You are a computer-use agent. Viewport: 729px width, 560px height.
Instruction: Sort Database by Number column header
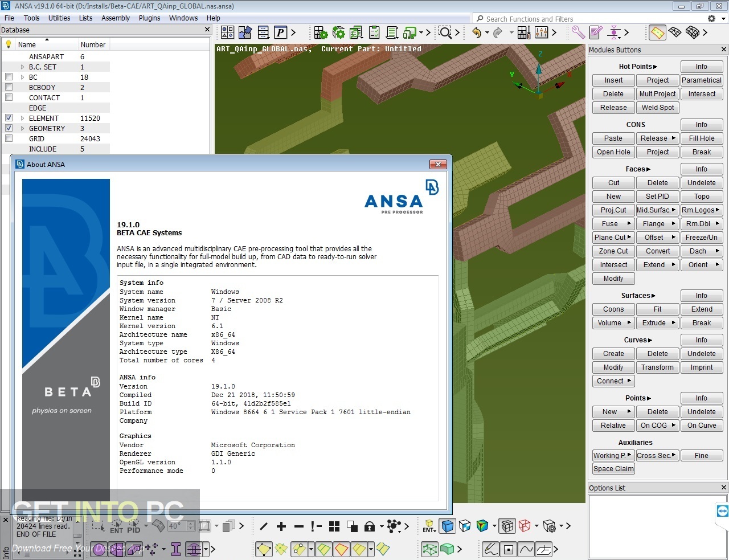click(93, 44)
